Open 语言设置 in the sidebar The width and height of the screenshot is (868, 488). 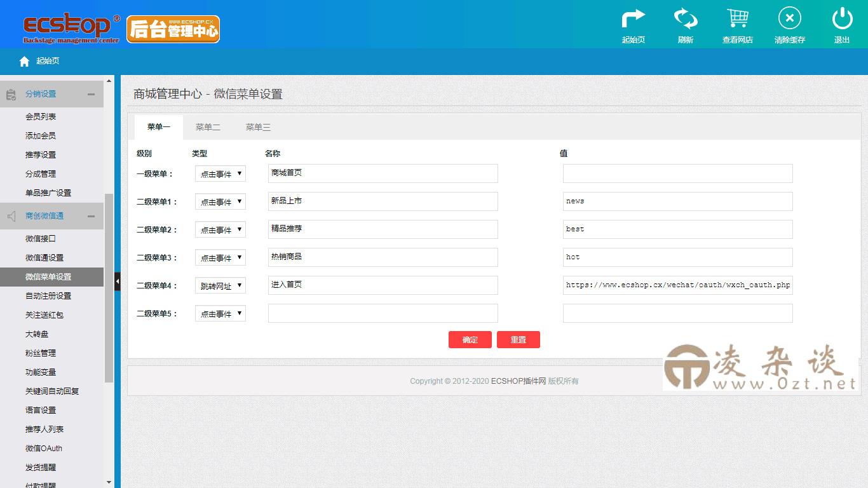[x=41, y=410]
